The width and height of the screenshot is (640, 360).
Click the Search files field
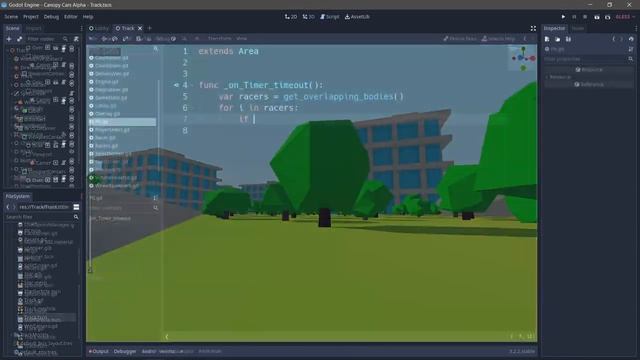42,217
